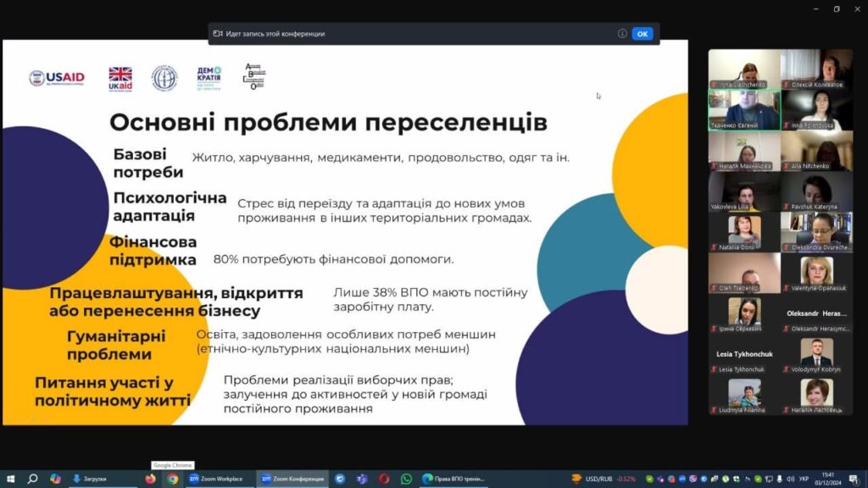
Task: Switch the УКР keyboard language indicator
Action: 804,479
